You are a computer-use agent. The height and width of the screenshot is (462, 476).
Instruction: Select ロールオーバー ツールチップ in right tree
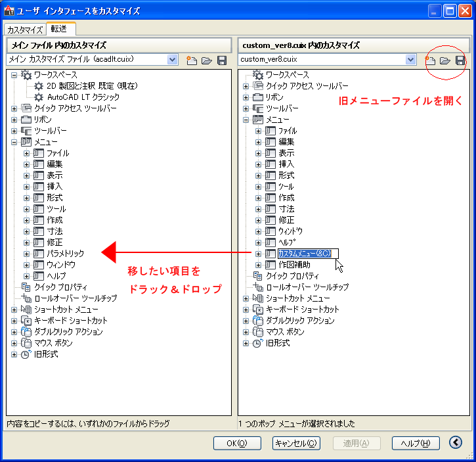pyautogui.click(x=307, y=287)
